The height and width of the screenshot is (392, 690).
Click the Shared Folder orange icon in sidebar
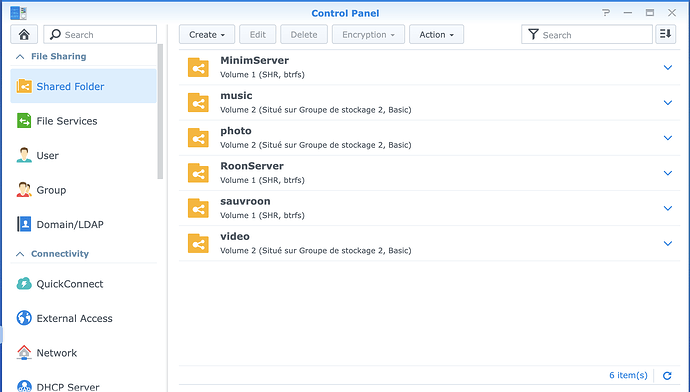click(24, 86)
